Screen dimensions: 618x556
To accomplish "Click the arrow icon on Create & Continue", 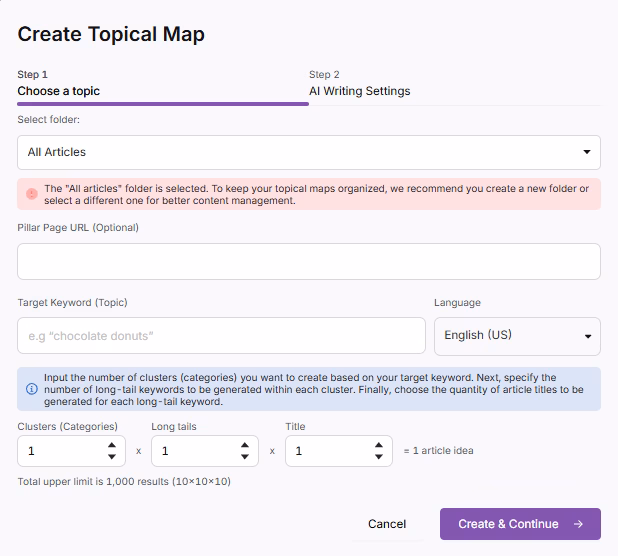I will pyautogui.click(x=578, y=524).
